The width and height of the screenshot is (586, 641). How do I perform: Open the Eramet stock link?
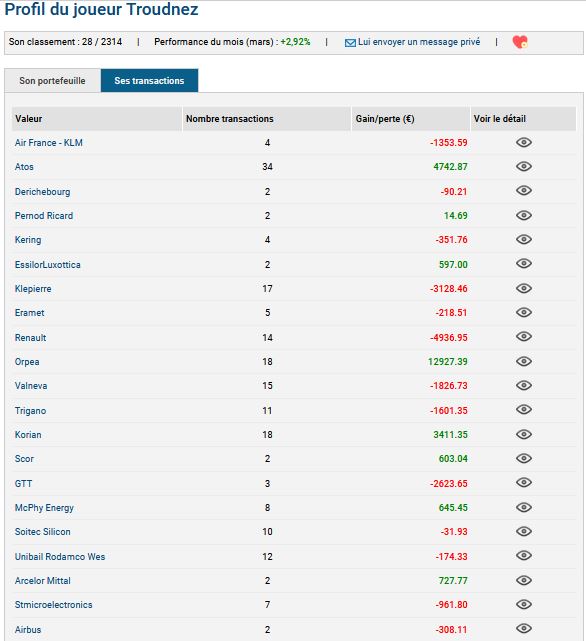29,313
